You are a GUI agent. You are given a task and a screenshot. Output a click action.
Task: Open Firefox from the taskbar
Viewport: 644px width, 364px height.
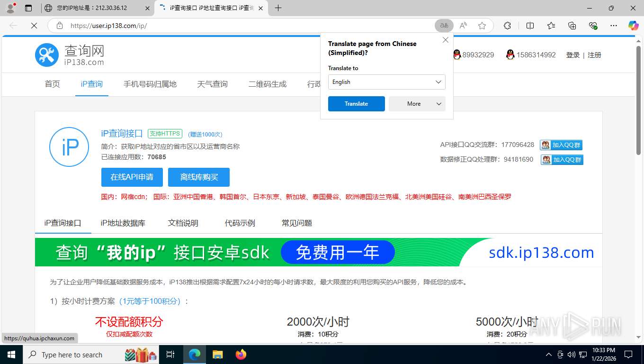click(x=241, y=355)
